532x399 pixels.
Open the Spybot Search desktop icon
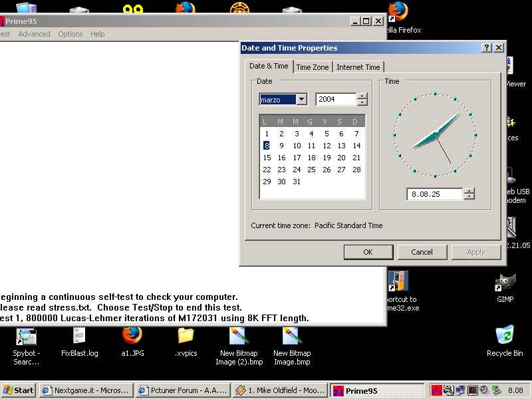(27, 336)
